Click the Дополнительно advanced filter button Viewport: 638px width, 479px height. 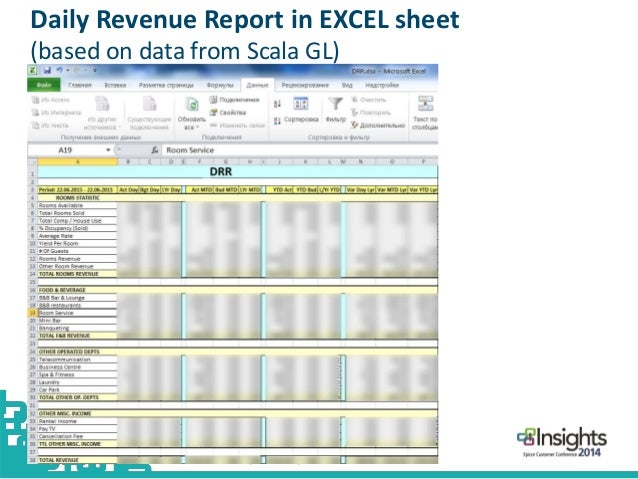tap(378, 125)
